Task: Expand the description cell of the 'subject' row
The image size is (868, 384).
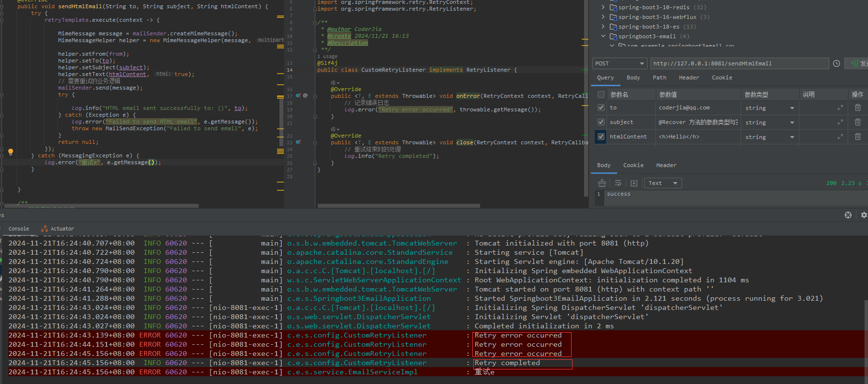Action: (x=840, y=123)
